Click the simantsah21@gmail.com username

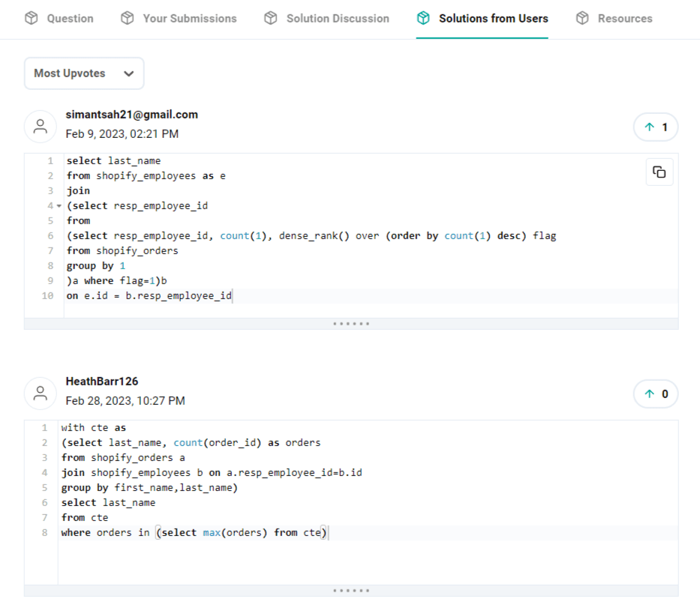(131, 114)
